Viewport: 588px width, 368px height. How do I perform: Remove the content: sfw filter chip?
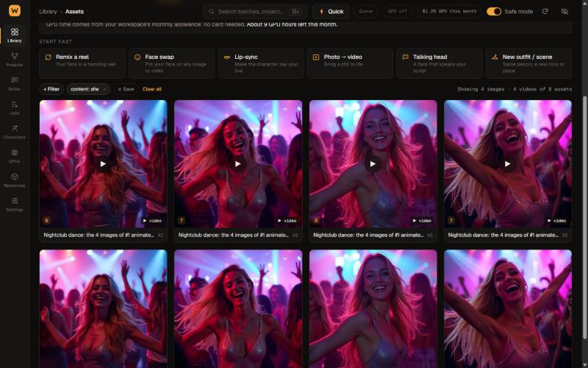104,89
